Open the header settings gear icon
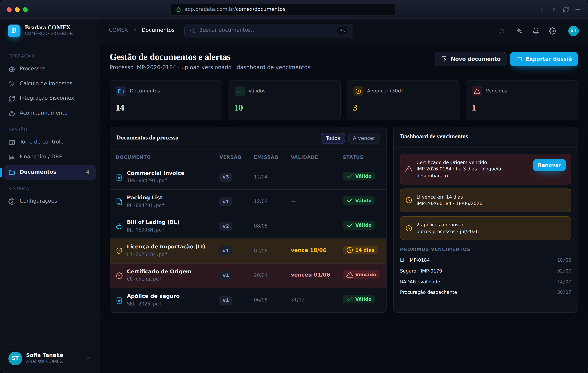The image size is (588, 373). (x=553, y=31)
